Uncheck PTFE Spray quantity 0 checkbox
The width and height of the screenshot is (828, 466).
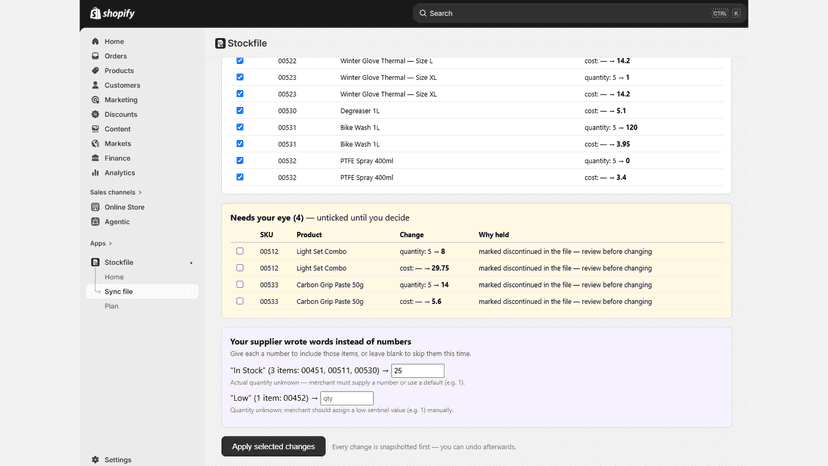tap(240, 160)
